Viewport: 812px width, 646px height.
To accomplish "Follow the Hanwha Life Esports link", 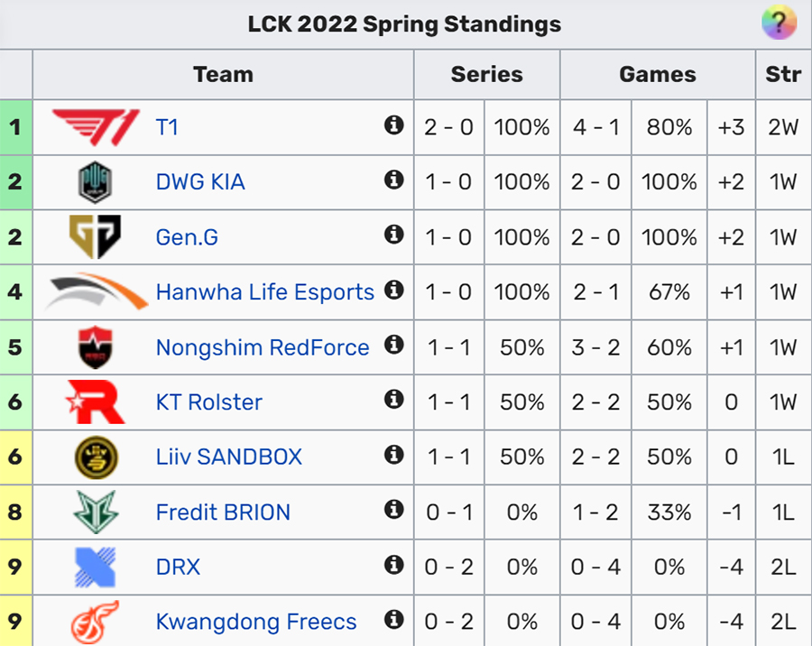I will pyautogui.click(x=264, y=292).
